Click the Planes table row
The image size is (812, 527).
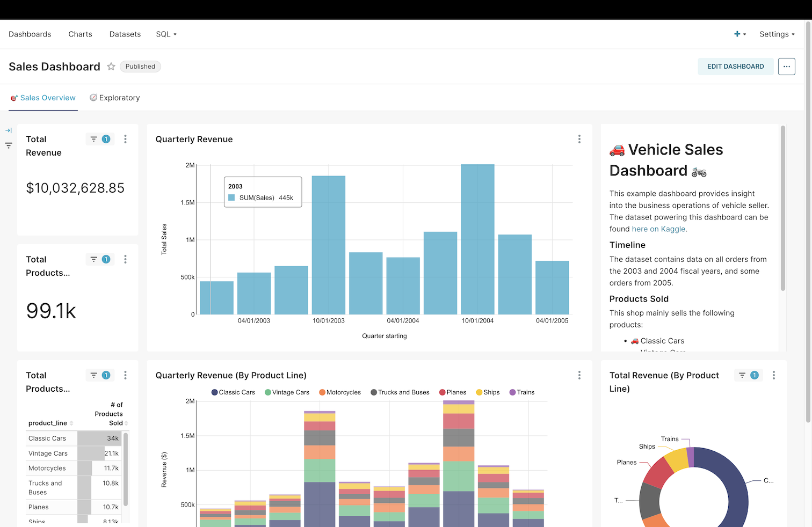(73, 507)
